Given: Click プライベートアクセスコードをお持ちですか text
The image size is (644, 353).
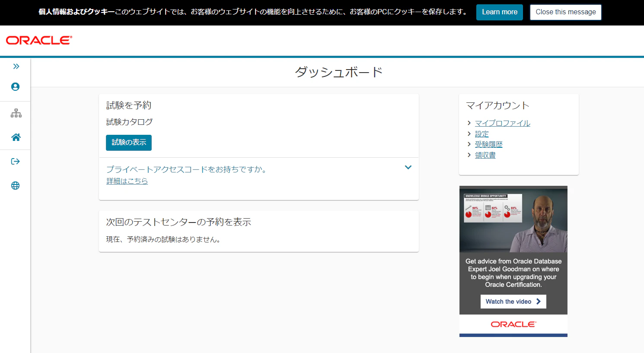Looking at the screenshot, I should tap(186, 169).
